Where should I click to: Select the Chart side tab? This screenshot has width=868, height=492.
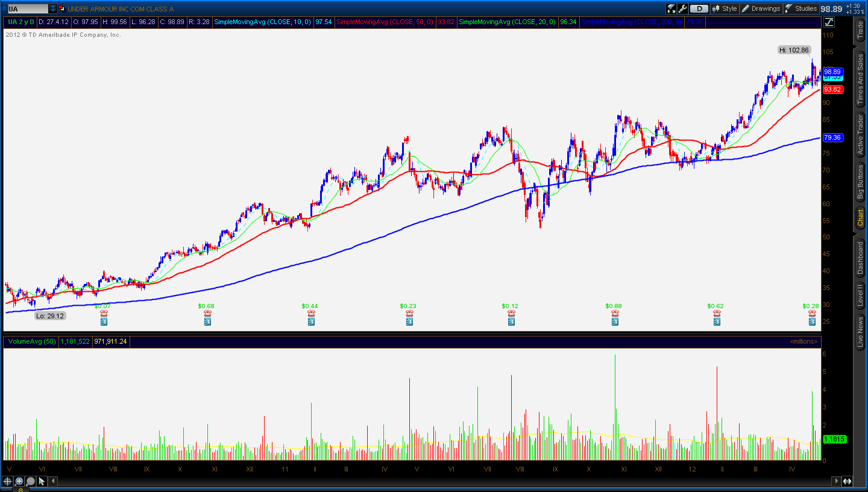861,217
